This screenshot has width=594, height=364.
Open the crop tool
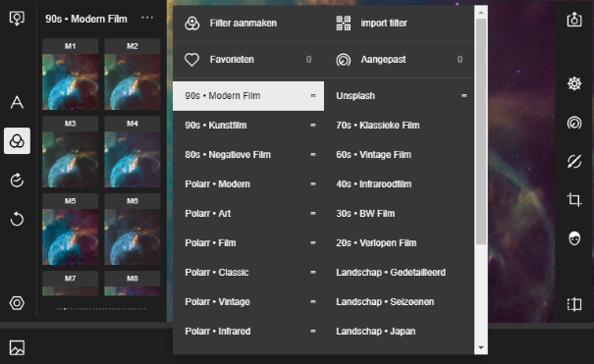(x=574, y=199)
